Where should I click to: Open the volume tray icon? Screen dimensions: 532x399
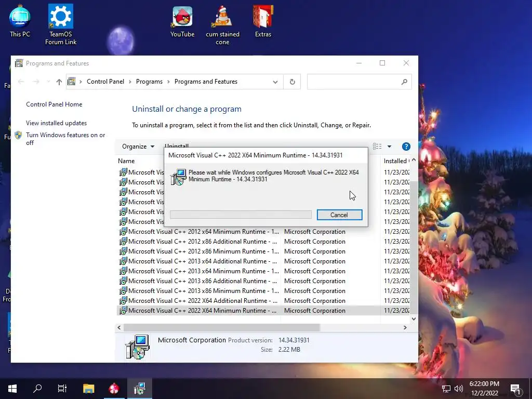(x=458, y=389)
